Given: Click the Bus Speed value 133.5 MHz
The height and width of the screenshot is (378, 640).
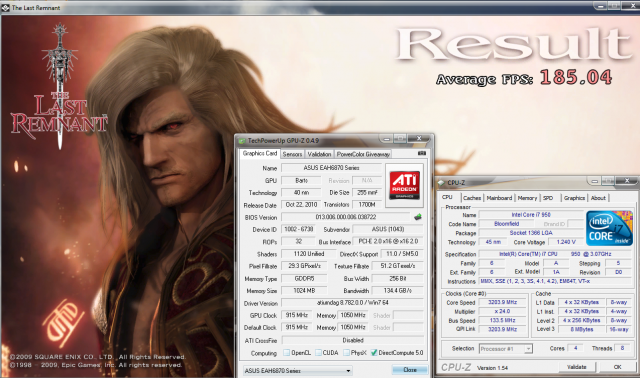Looking at the screenshot, I should (502, 320).
